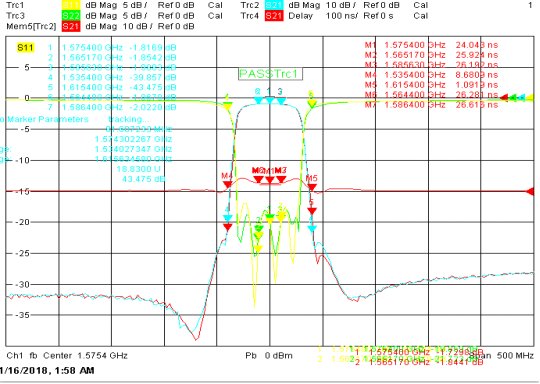Click the Delay format of Trc4
This screenshot has width=540, height=384.
click(x=301, y=16)
